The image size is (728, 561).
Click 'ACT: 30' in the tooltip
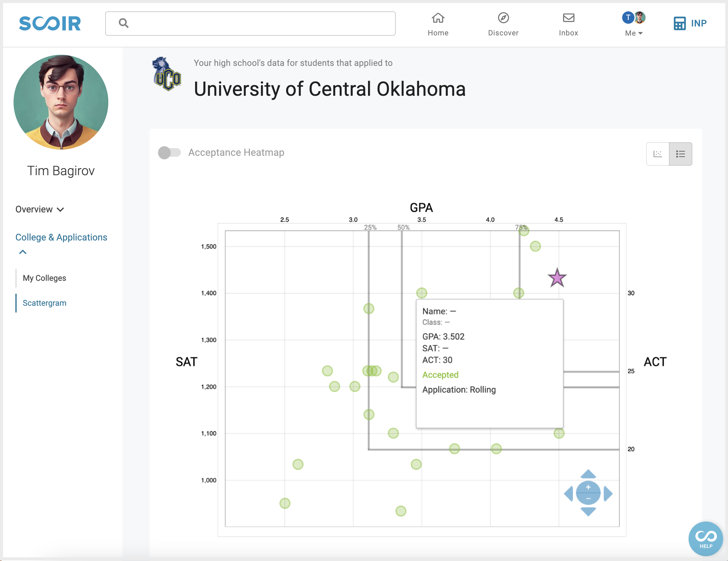[437, 360]
